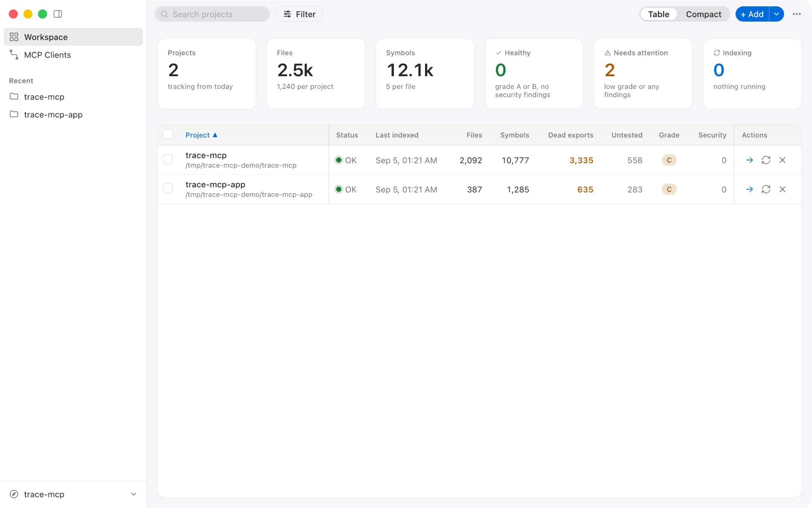
Task: Click the Files 2.5k summary card
Action: 316,74
